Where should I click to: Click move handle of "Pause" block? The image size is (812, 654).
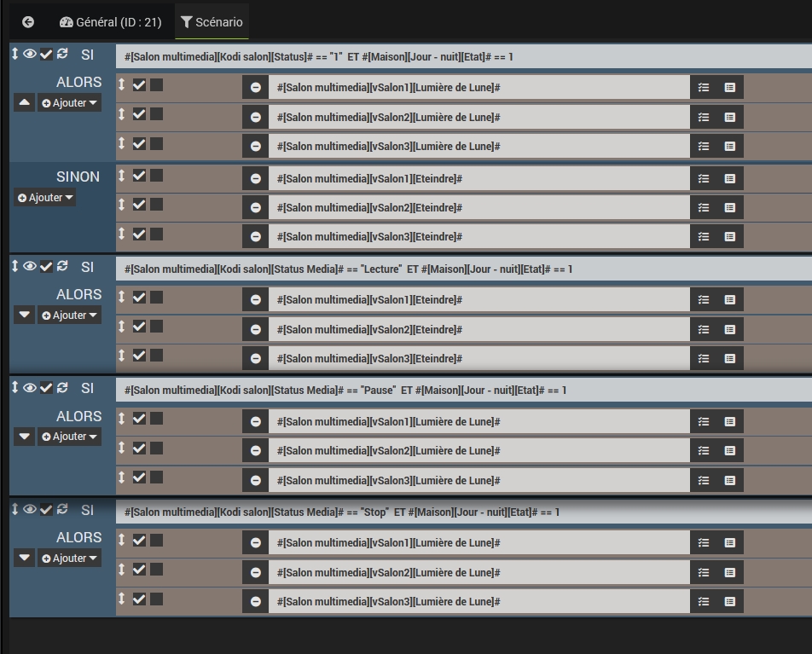(15, 387)
